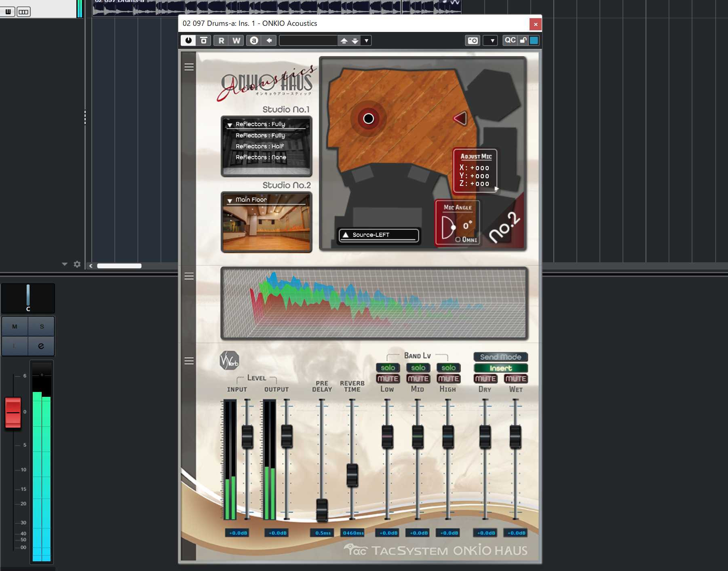Click the Input level fader handle

[247, 436]
